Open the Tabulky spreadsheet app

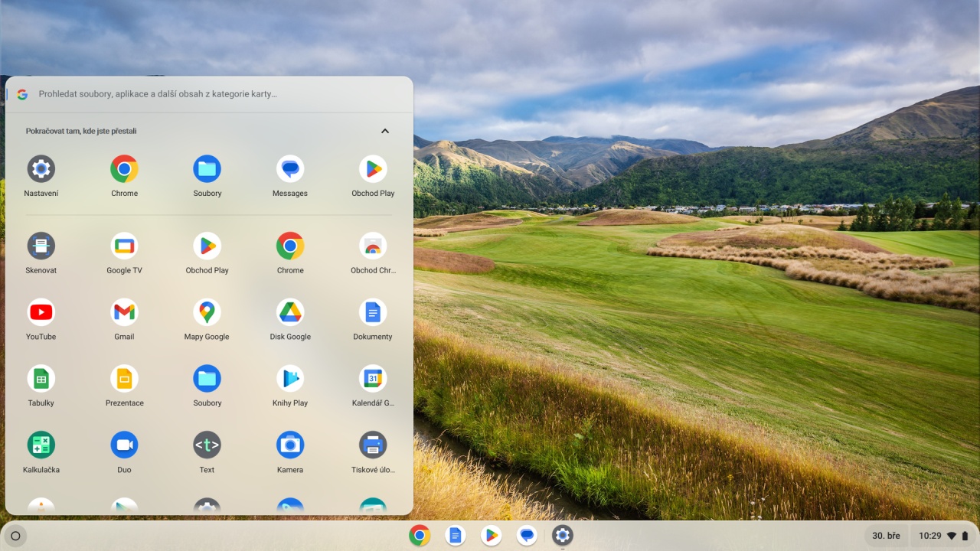click(41, 386)
